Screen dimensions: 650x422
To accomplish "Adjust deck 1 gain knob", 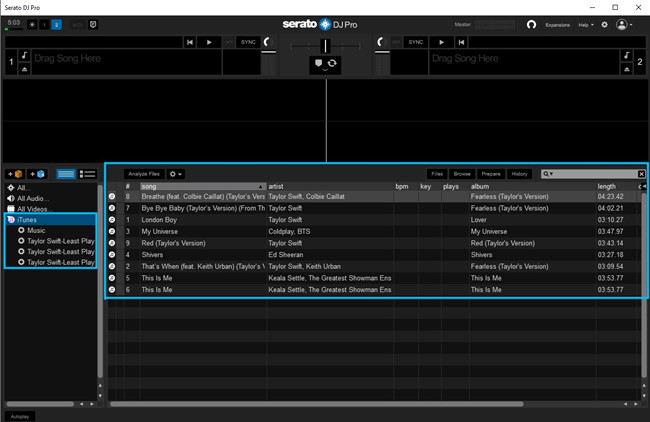I will point(267,41).
